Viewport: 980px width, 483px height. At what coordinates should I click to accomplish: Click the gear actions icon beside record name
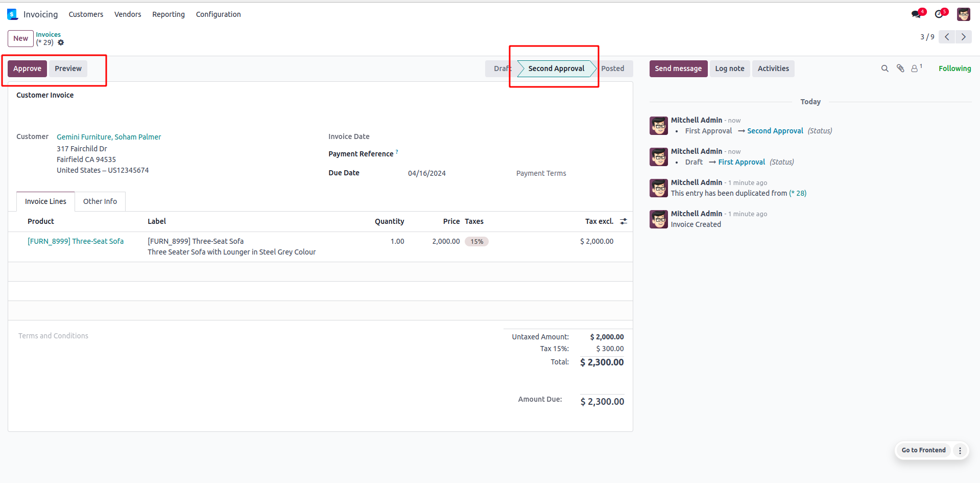[x=61, y=42]
